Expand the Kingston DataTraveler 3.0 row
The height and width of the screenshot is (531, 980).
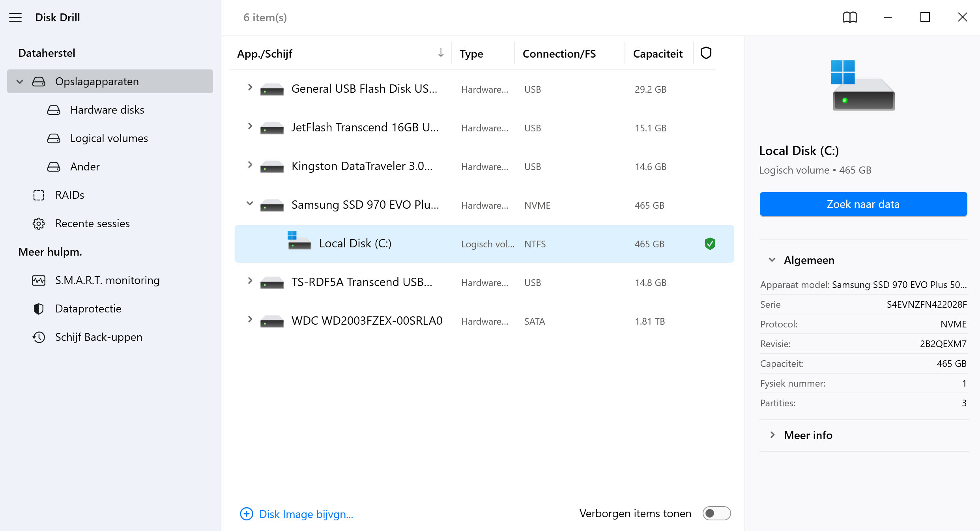[250, 165]
